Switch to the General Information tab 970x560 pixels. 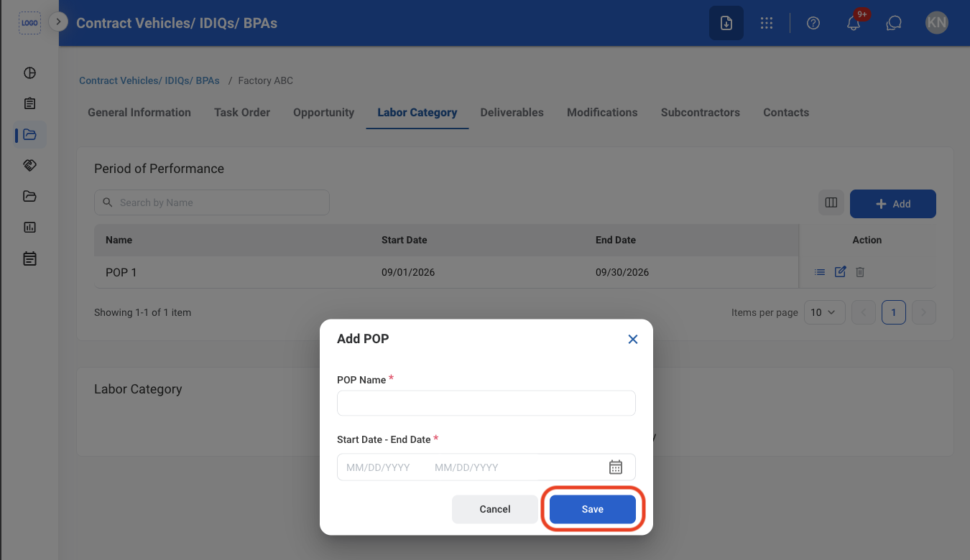coord(139,113)
